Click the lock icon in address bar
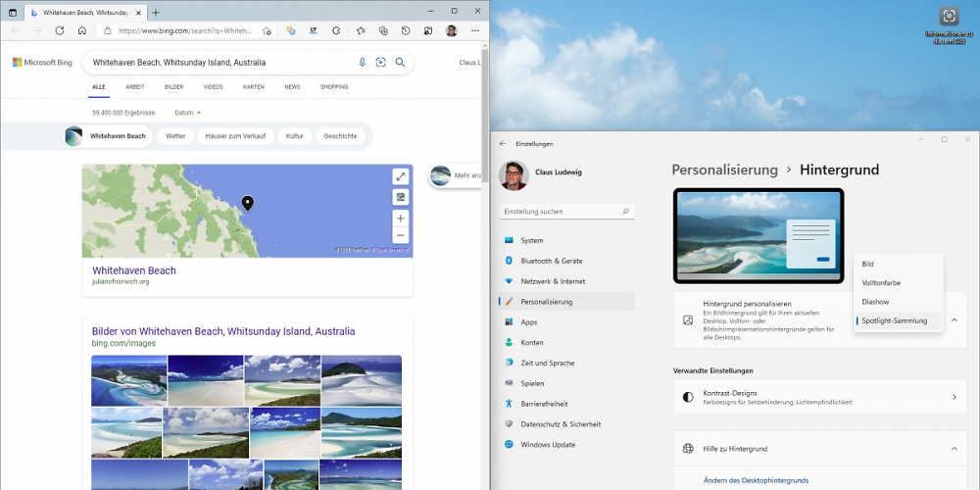Viewport: 980px width, 490px height. click(108, 30)
